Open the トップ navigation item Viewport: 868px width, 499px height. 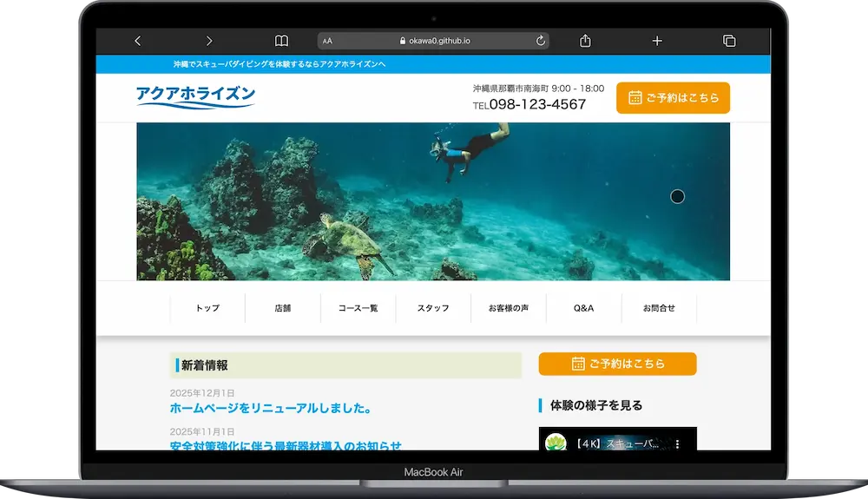click(207, 308)
